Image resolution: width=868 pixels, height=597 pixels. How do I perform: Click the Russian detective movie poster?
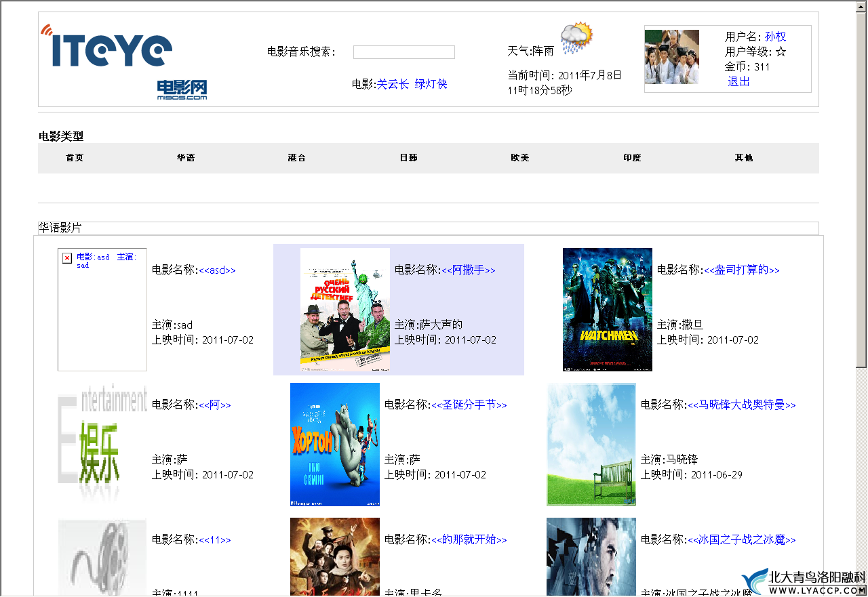point(345,310)
